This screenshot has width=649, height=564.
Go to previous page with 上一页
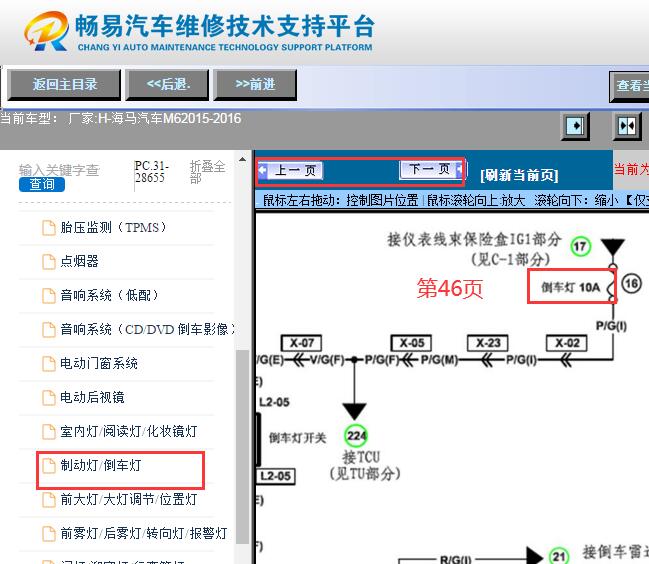click(x=290, y=170)
